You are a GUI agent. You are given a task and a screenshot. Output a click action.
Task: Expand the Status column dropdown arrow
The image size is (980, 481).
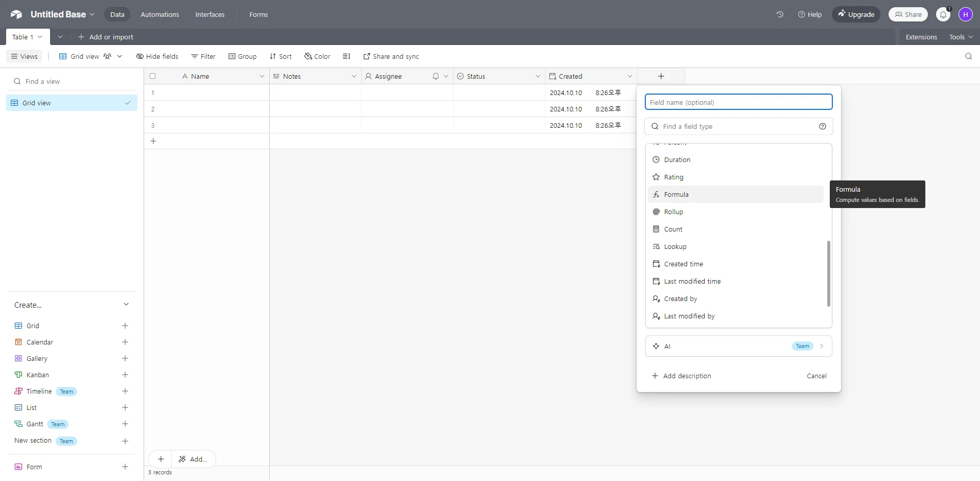tap(538, 76)
